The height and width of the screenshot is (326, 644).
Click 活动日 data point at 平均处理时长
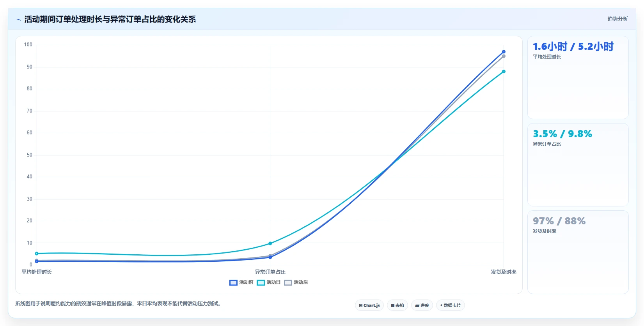(37, 254)
